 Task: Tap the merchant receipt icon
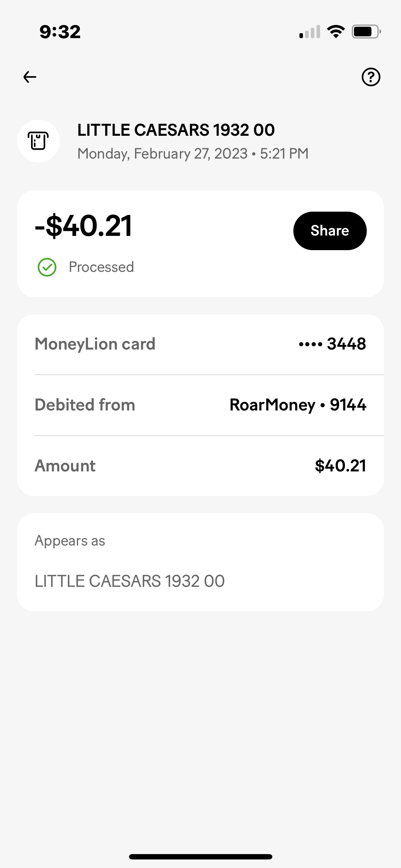(x=38, y=141)
